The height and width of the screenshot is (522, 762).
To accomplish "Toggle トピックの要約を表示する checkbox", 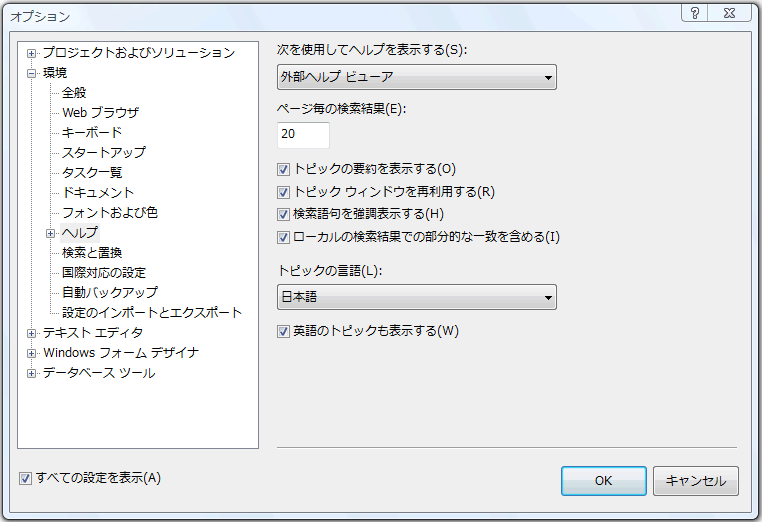I will pos(284,169).
